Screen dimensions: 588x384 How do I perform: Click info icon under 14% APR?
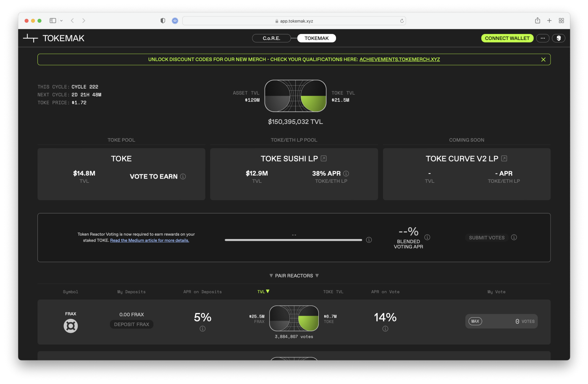[385, 329]
